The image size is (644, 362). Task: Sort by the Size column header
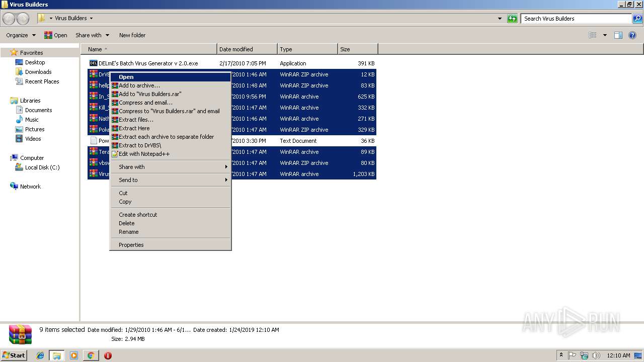tap(358, 49)
